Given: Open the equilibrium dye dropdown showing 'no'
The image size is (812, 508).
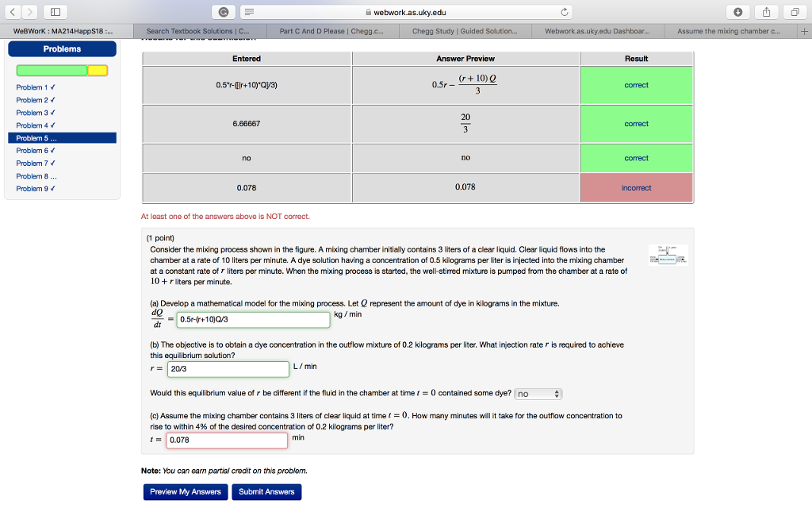Looking at the screenshot, I should [537, 393].
